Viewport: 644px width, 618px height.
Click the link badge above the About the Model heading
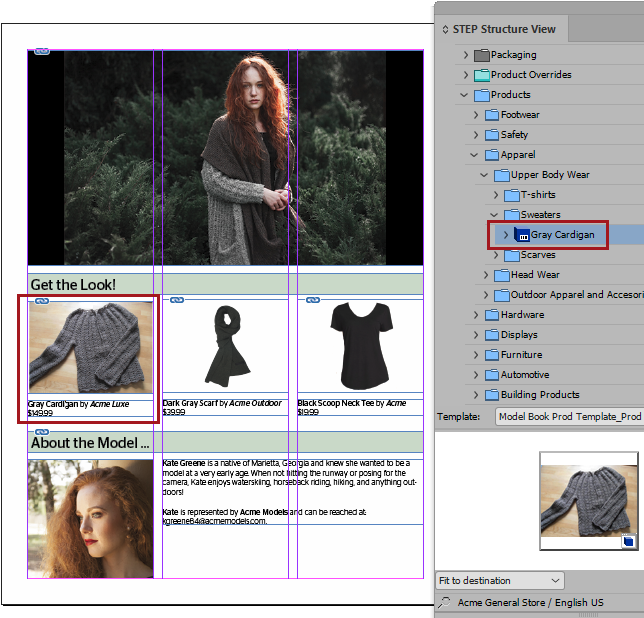42,432
